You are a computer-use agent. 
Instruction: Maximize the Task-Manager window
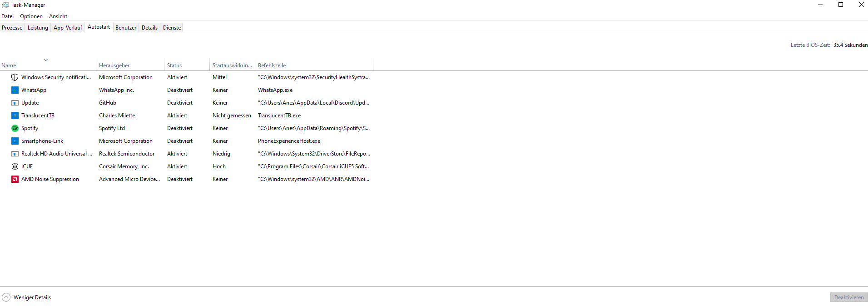pyautogui.click(x=841, y=5)
